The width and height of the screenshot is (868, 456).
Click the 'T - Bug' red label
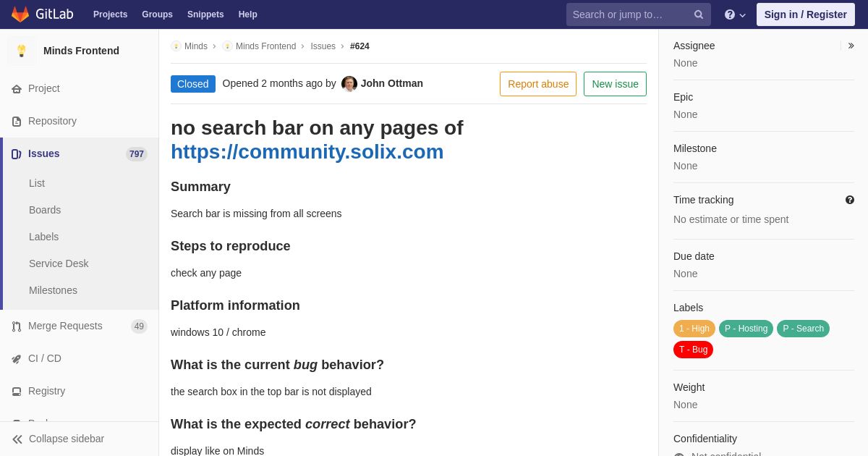(x=693, y=350)
